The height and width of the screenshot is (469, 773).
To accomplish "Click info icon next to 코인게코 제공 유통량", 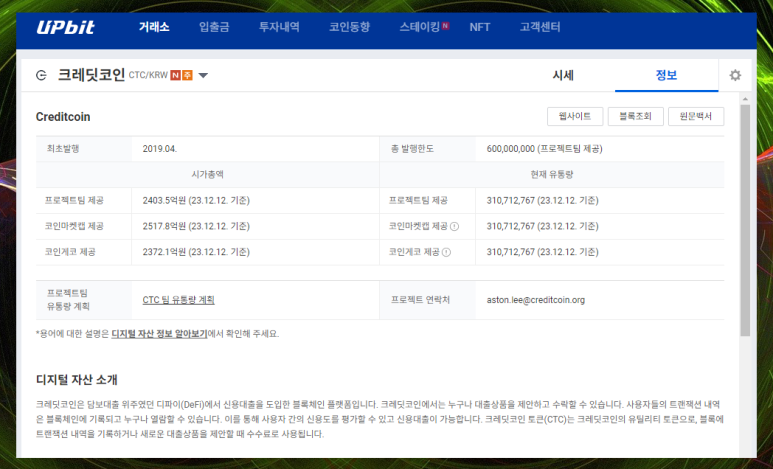I will 446,252.
